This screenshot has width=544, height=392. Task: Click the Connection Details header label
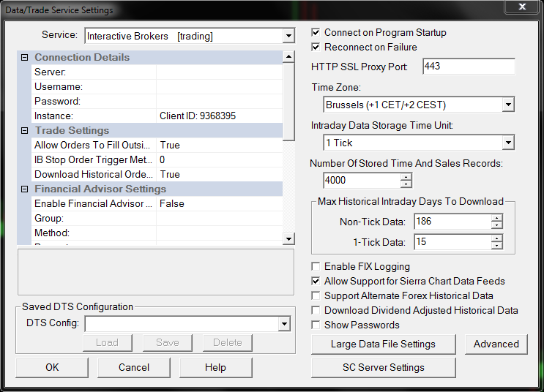82,58
